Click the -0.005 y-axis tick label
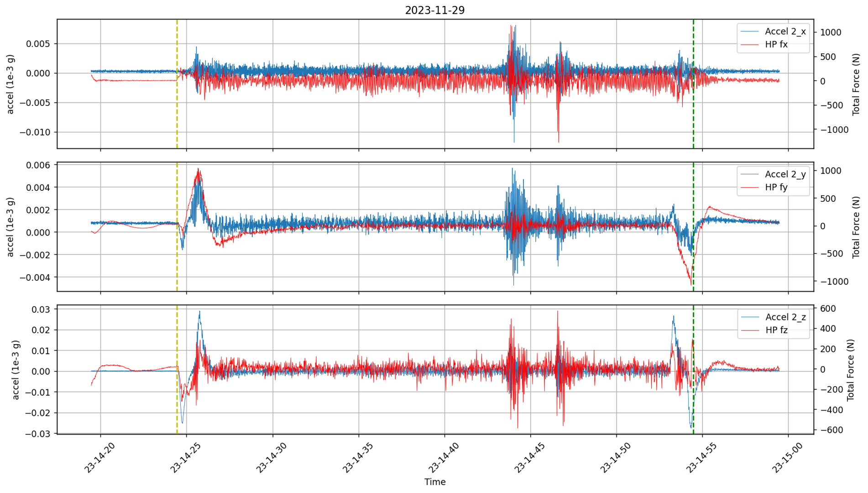Screen dimensions: 868x493 (x=35, y=103)
